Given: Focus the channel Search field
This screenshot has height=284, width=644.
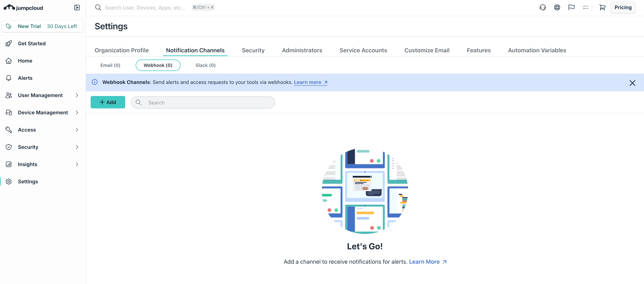Looking at the screenshot, I should pos(203,102).
